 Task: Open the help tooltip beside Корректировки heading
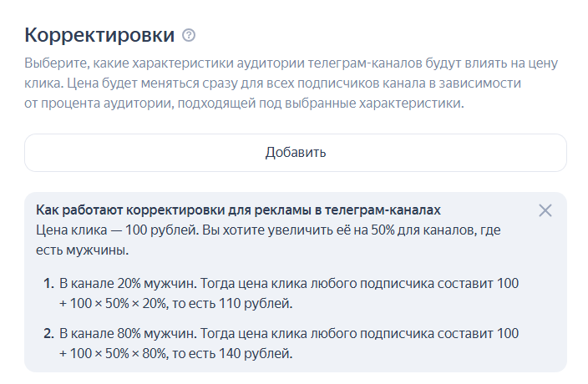point(189,35)
